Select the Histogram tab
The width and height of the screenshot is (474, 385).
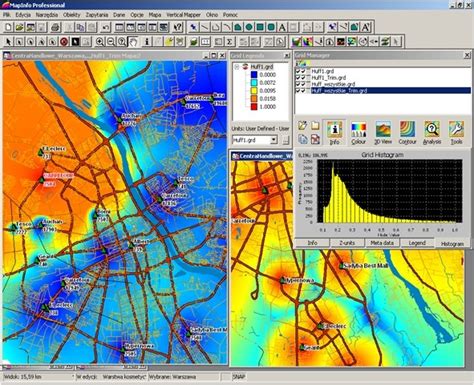[x=452, y=244]
